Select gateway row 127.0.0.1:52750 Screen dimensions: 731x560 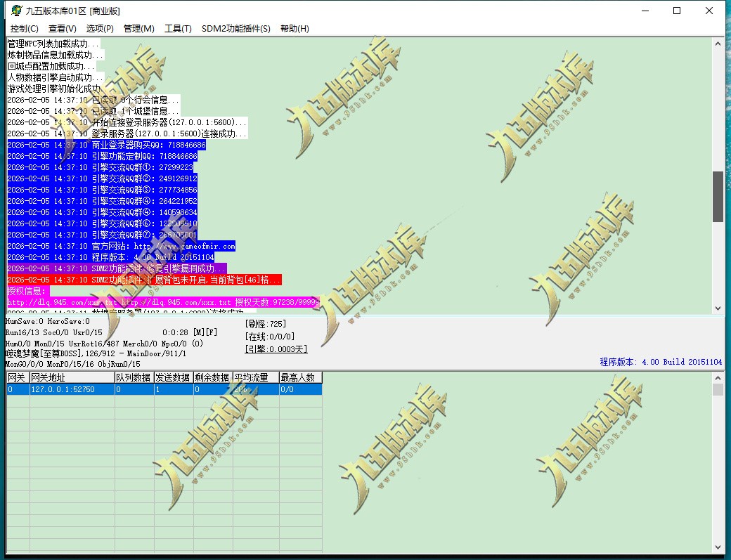coord(164,389)
